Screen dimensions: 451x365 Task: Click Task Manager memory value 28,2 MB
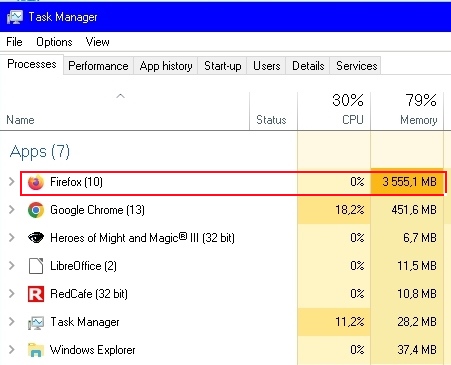pos(417,322)
